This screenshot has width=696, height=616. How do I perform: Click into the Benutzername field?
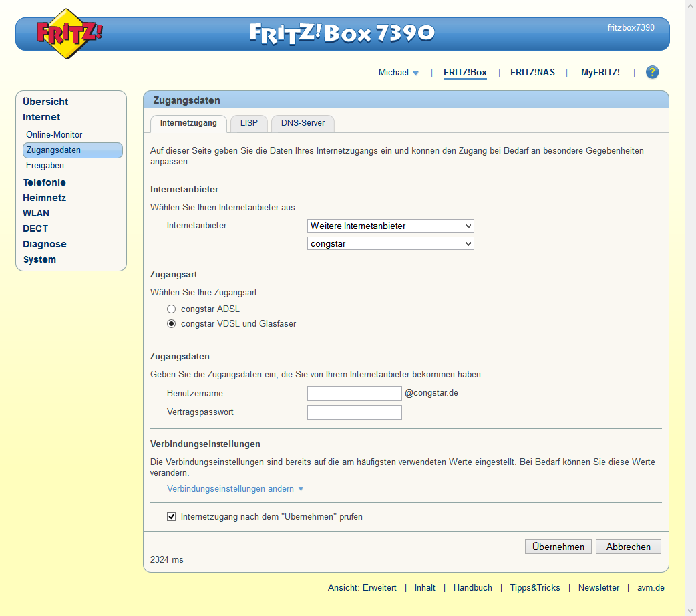(x=354, y=394)
